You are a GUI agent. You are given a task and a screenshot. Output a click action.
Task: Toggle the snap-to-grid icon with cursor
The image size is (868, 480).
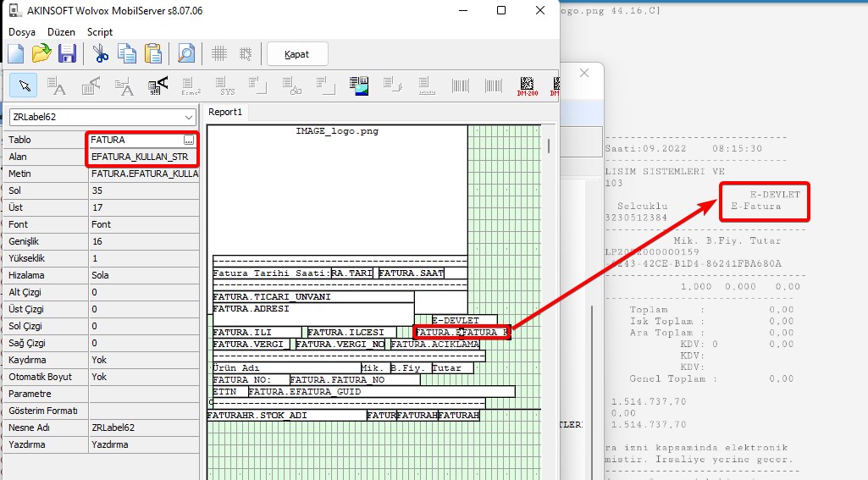coord(246,53)
